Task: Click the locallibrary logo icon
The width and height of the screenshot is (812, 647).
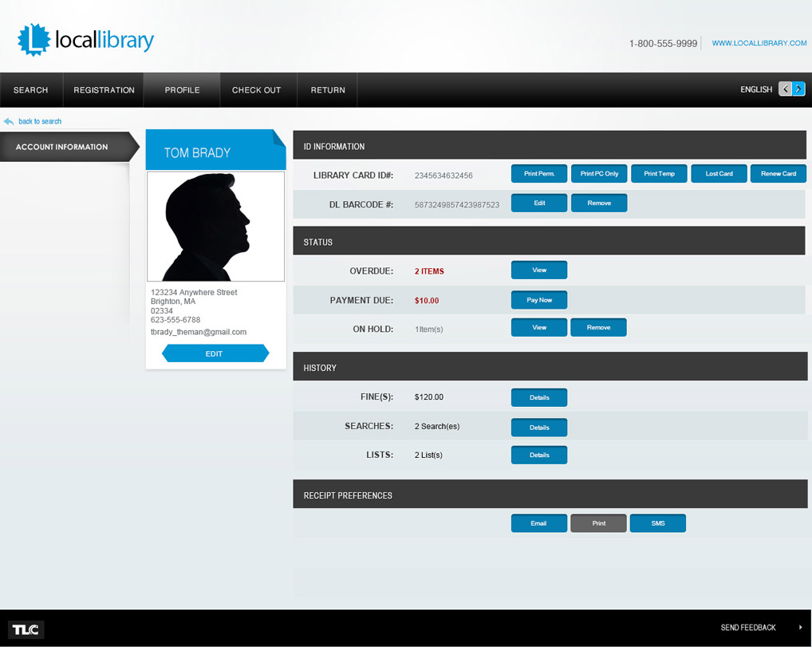Action: point(34,40)
